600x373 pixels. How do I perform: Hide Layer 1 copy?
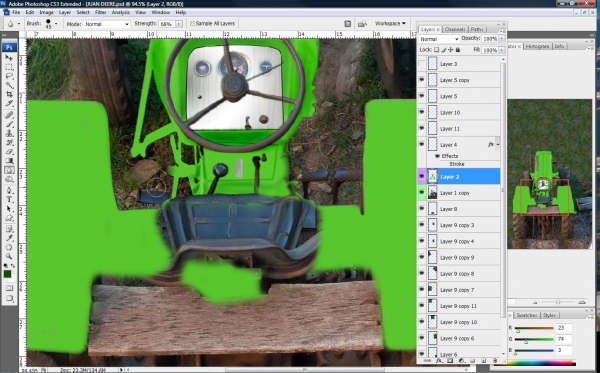pos(421,192)
